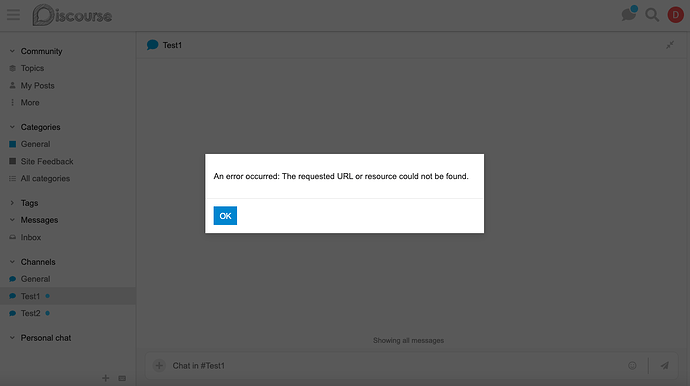Click the My Posts person icon
The height and width of the screenshot is (386, 690).
pos(12,85)
